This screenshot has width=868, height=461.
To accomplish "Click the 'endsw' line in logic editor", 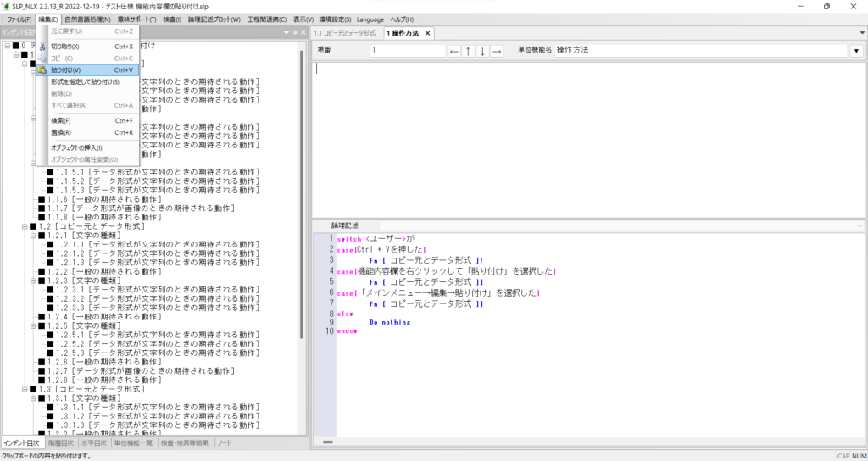I will pyautogui.click(x=347, y=331).
